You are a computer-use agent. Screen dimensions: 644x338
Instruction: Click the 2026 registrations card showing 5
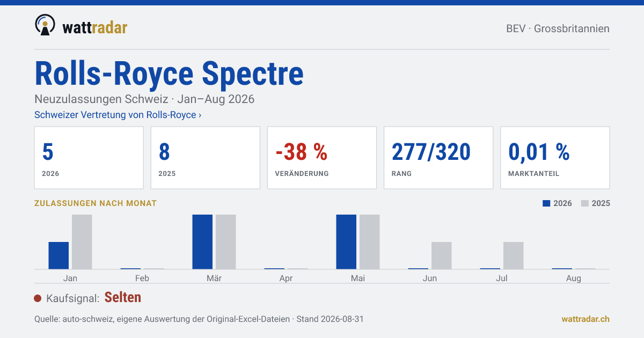click(89, 158)
